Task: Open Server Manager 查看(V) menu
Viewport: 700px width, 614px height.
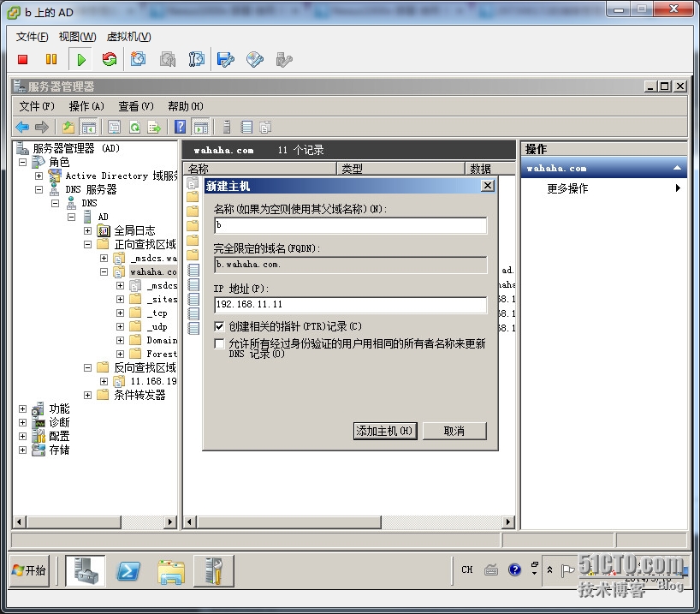Action: [x=136, y=106]
